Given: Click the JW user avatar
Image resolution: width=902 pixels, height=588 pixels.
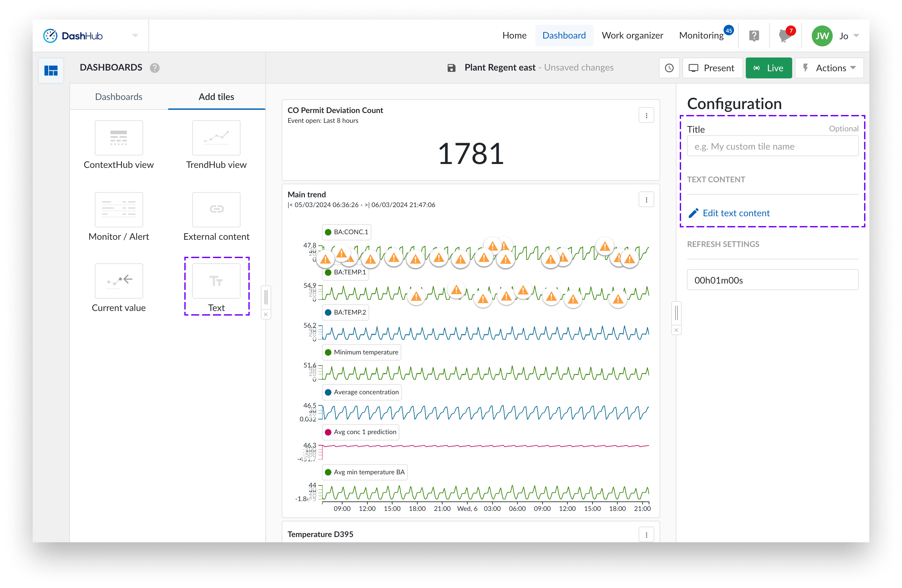Looking at the screenshot, I should tap(822, 36).
